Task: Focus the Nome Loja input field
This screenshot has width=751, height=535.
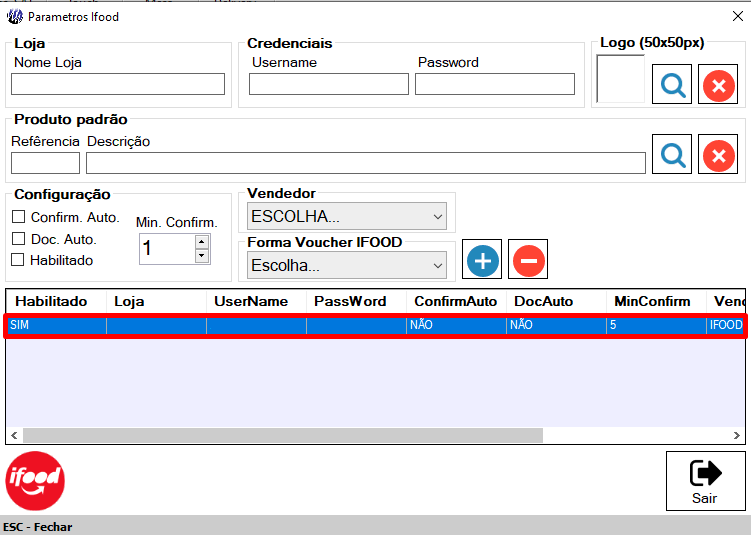Action: click(118, 84)
